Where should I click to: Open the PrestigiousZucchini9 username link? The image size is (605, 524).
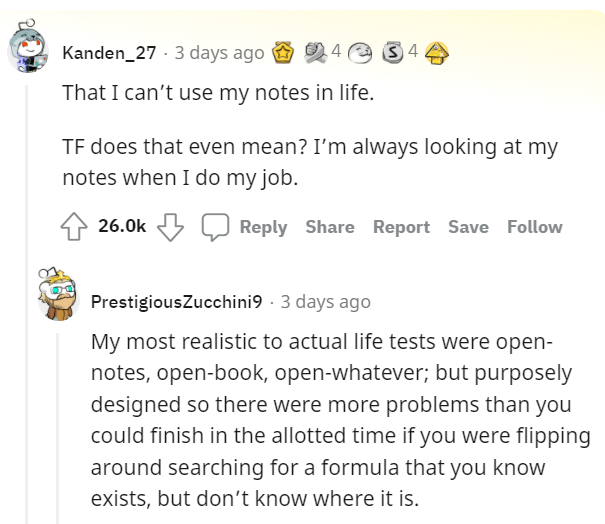click(177, 301)
